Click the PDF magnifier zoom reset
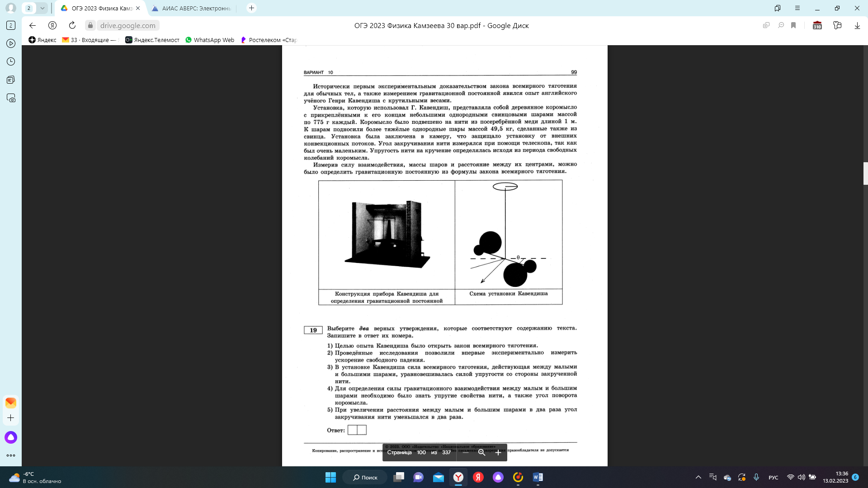Image resolution: width=868 pixels, height=488 pixels. coord(482,452)
